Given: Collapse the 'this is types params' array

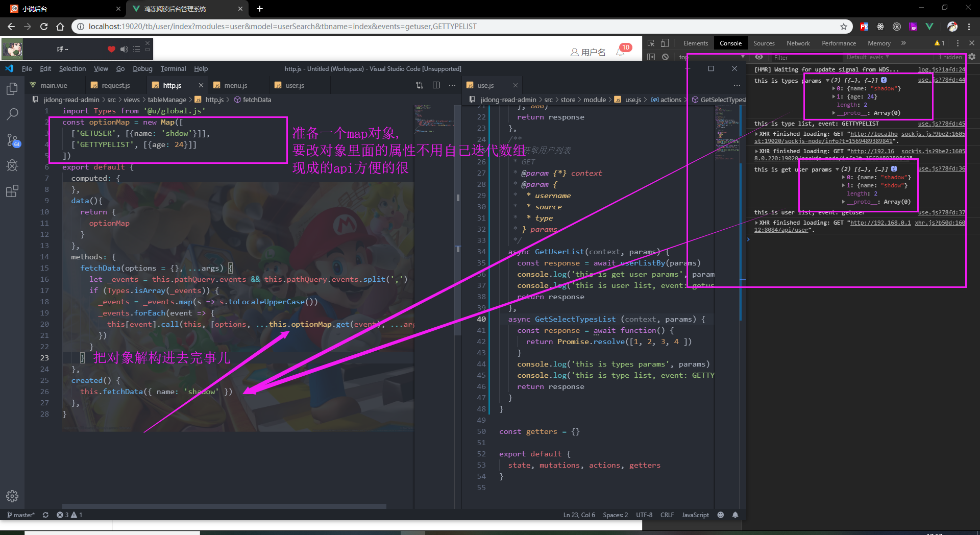Looking at the screenshot, I should pos(827,80).
